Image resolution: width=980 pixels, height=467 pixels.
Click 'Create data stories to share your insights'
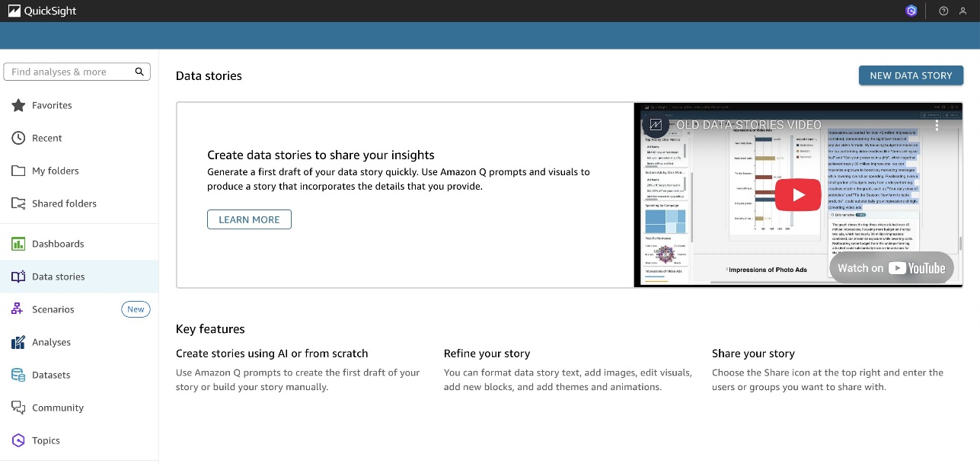coord(321,155)
